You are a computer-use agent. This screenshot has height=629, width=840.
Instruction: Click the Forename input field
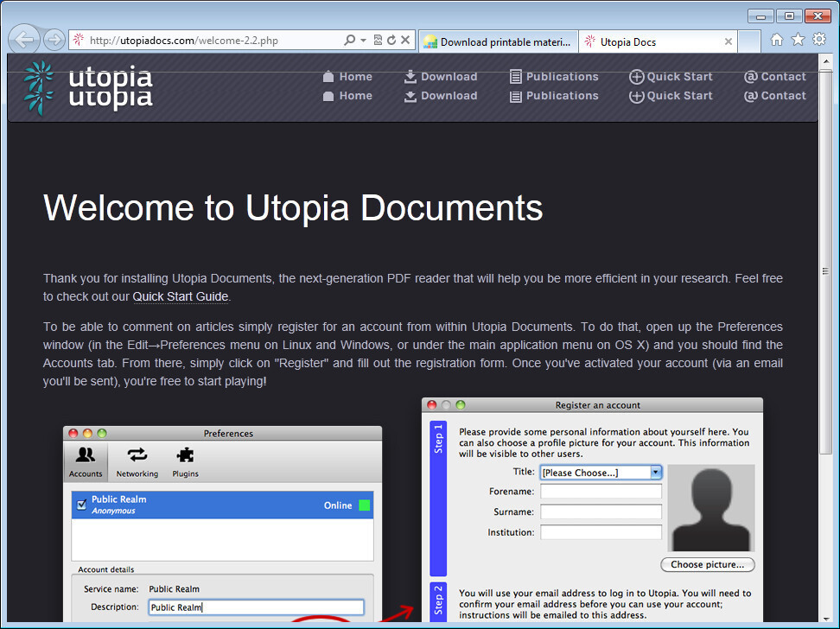601,492
